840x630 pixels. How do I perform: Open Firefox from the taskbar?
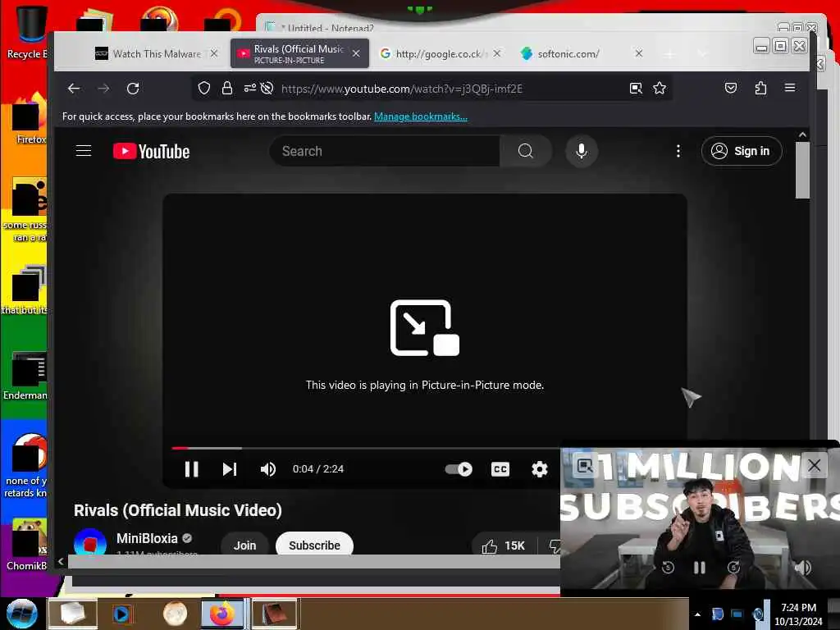pyautogui.click(x=221, y=614)
